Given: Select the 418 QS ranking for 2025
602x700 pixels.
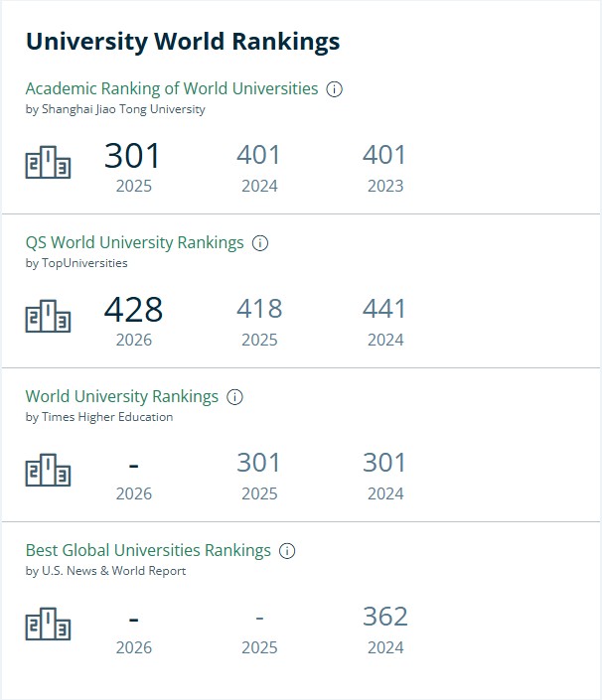Looking at the screenshot, I should pos(259,309).
